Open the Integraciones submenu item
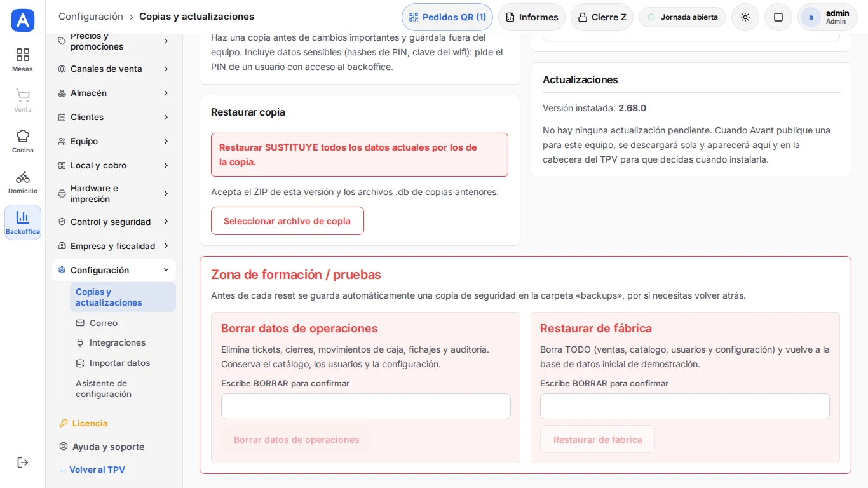Screen dimensions: 868x488 (x=123, y=342)
